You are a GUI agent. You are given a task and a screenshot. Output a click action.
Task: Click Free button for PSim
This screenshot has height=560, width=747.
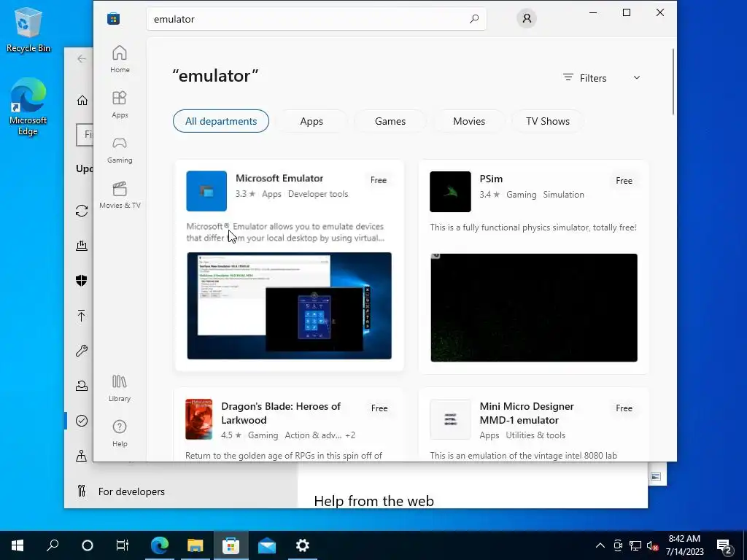(624, 181)
